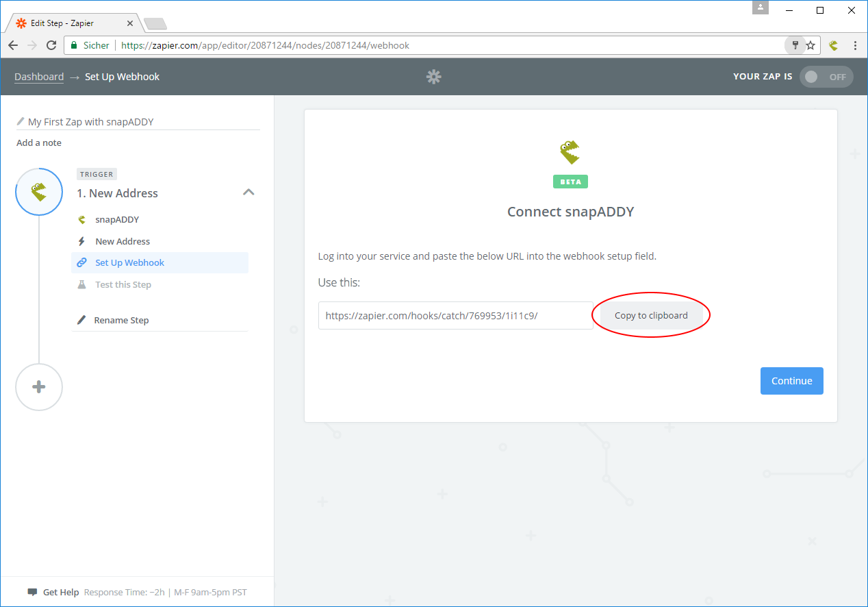This screenshot has width=868, height=607.
Task: Click Copy to clipboard button
Action: point(651,316)
